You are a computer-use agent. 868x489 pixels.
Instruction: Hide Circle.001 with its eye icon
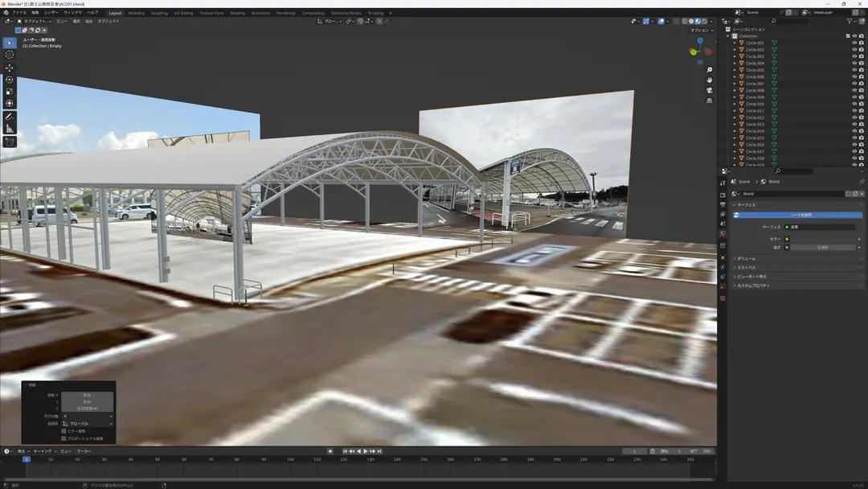tap(854, 43)
